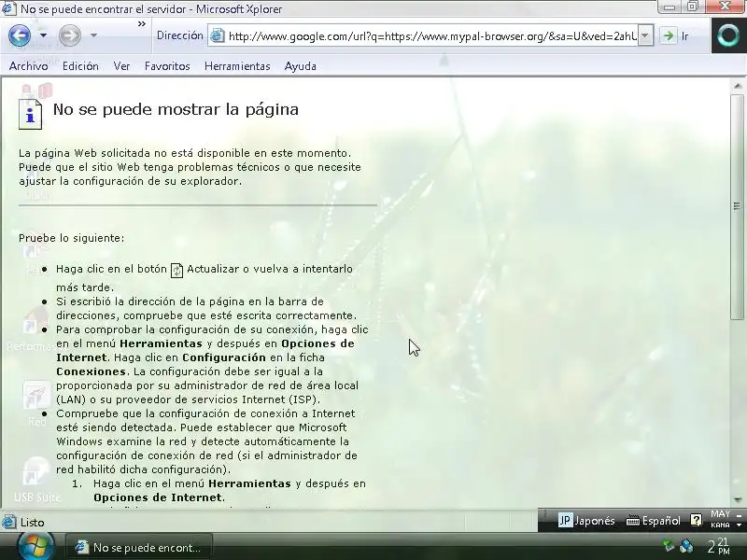Open the language bar options arrow

[x=739, y=525]
